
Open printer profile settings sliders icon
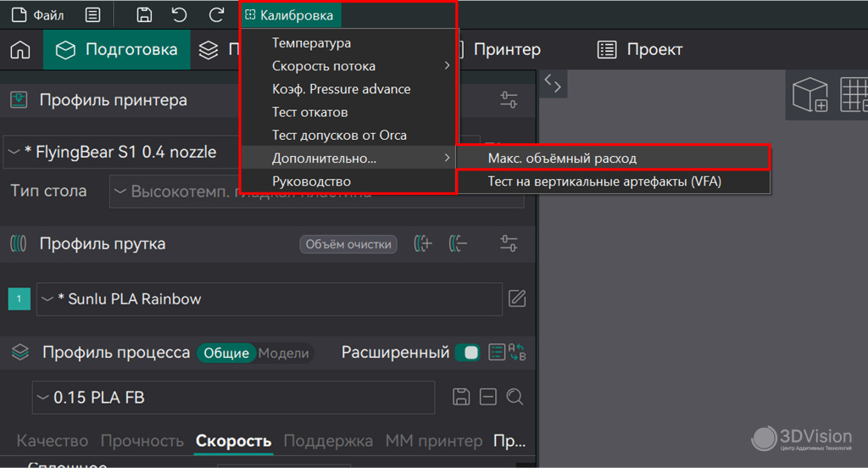click(x=509, y=100)
